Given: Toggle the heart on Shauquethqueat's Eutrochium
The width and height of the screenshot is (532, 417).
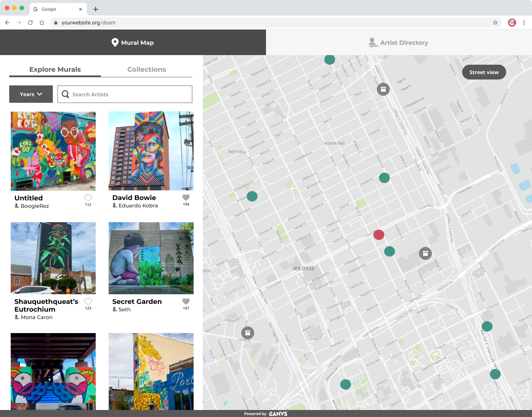Looking at the screenshot, I should [88, 302].
